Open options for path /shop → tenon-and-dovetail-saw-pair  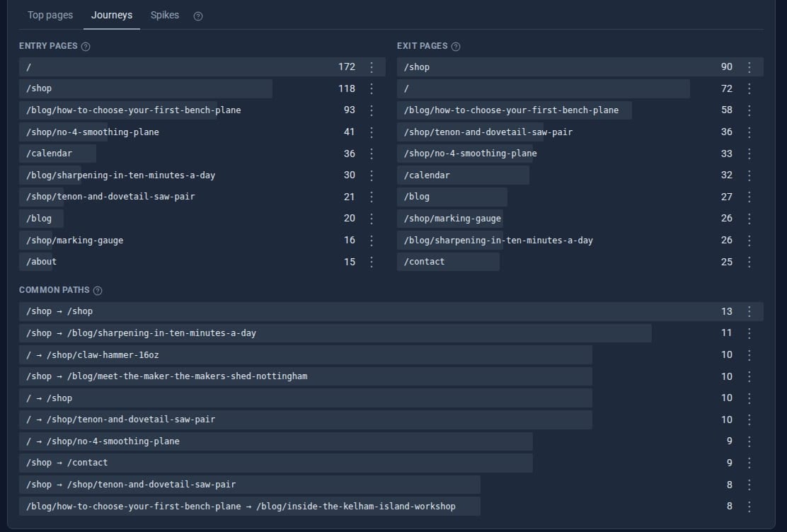click(x=749, y=485)
